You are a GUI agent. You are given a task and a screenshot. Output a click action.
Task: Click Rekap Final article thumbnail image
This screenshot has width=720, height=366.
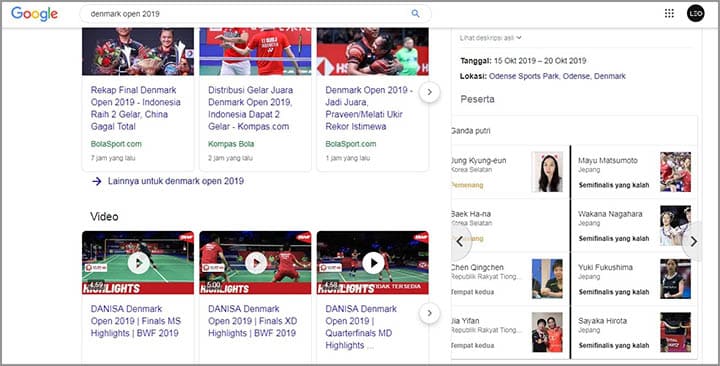click(138, 51)
